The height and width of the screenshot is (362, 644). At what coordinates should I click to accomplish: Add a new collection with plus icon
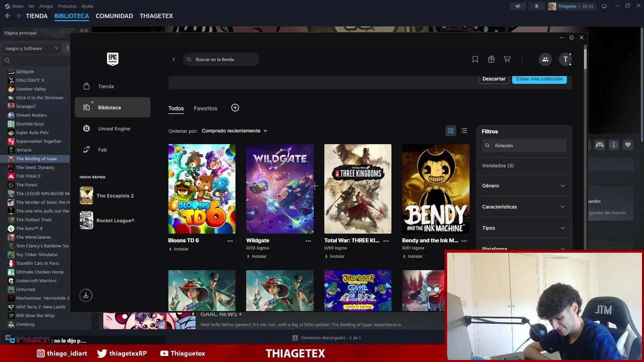point(235,108)
